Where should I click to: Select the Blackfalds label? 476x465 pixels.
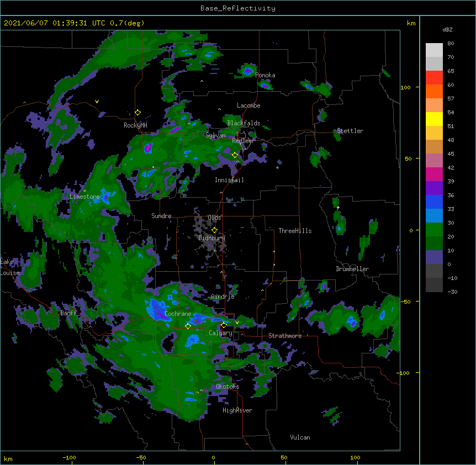coord(244,123)
